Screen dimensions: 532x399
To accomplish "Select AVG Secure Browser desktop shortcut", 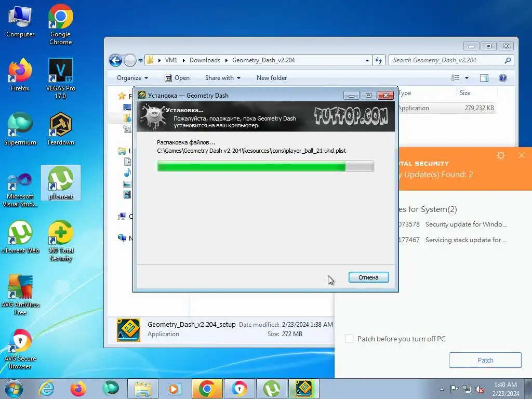I will point(20,349).
